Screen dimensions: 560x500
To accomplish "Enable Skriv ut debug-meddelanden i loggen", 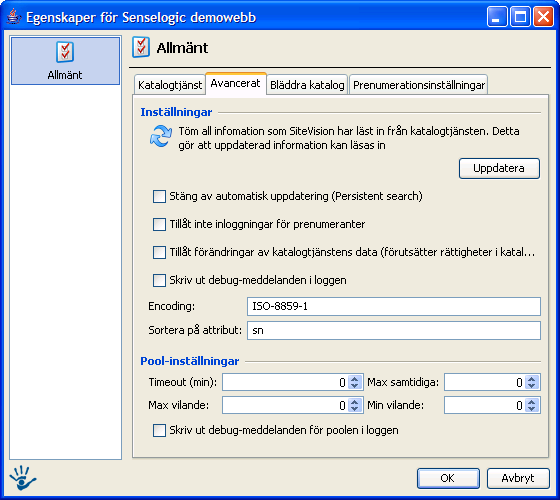I will tap(159, 280).
